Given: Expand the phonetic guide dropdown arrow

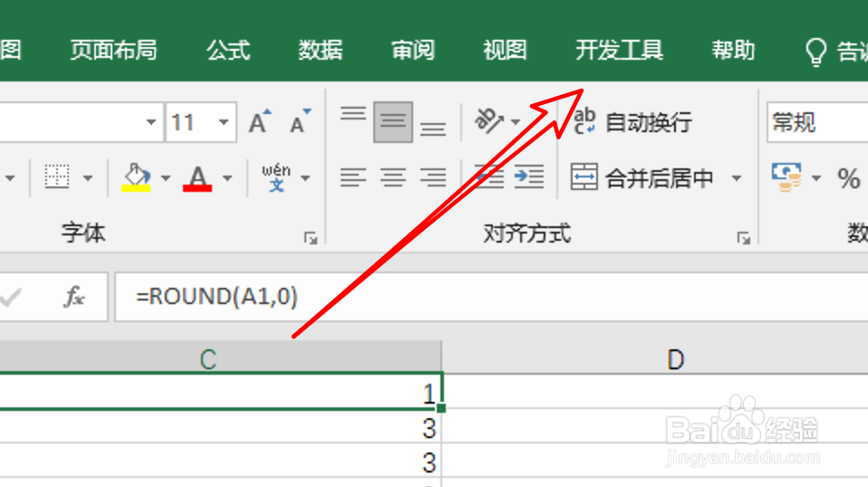Looking at the screenshot, I should 305,178.
